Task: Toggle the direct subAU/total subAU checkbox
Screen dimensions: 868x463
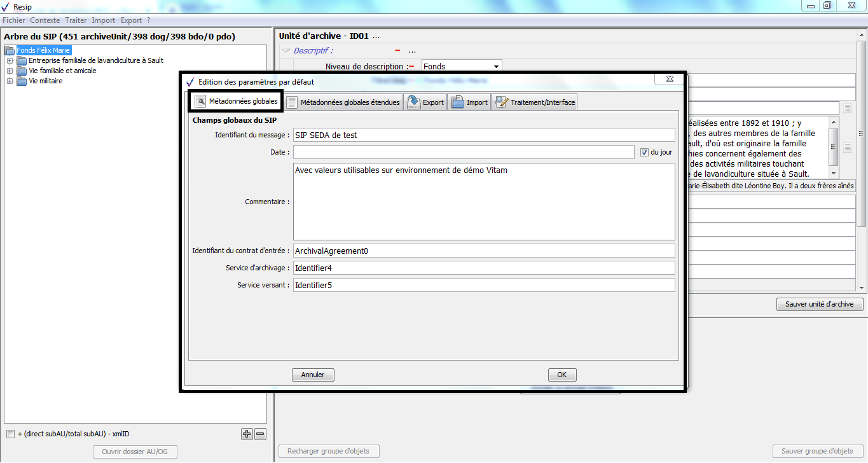Action: point(10,434)
